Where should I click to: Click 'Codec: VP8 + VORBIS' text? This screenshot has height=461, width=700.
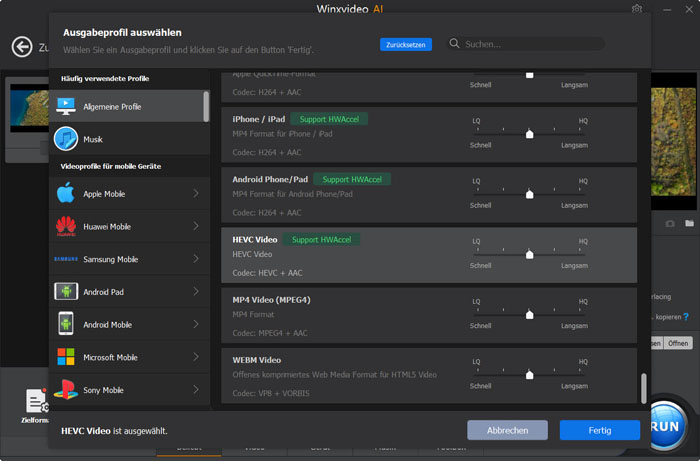(271, 393)
